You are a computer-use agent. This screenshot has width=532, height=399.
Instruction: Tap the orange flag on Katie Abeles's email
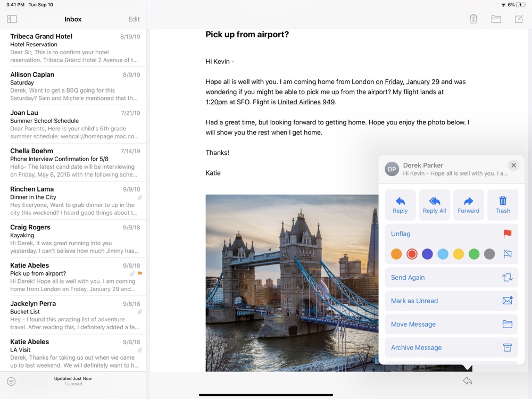(x=140, y=273)
